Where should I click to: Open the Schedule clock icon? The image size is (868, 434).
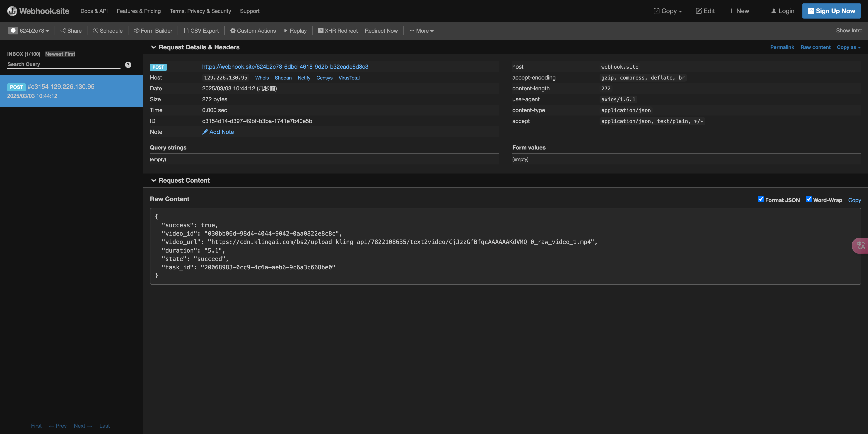[96, 31]
